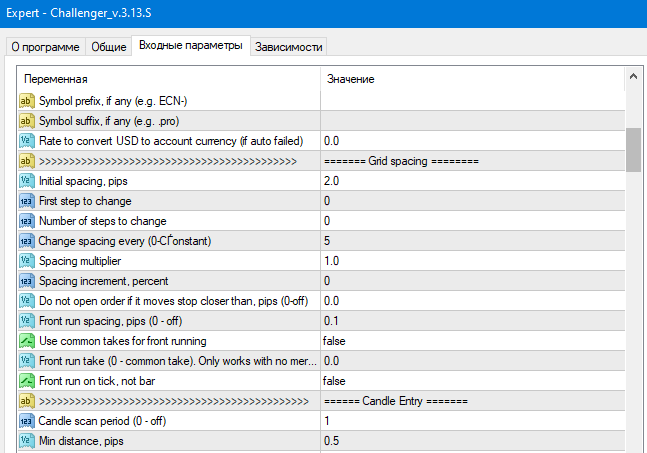
Task: Select the Spacing multiplier label
Action: (80, 261)
